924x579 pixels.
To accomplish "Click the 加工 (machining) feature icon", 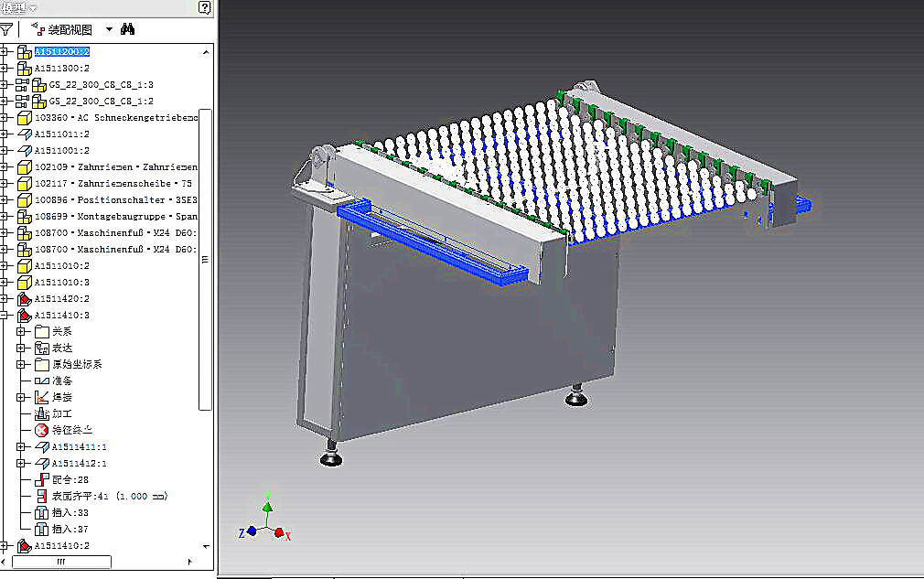I will [41, 413].
